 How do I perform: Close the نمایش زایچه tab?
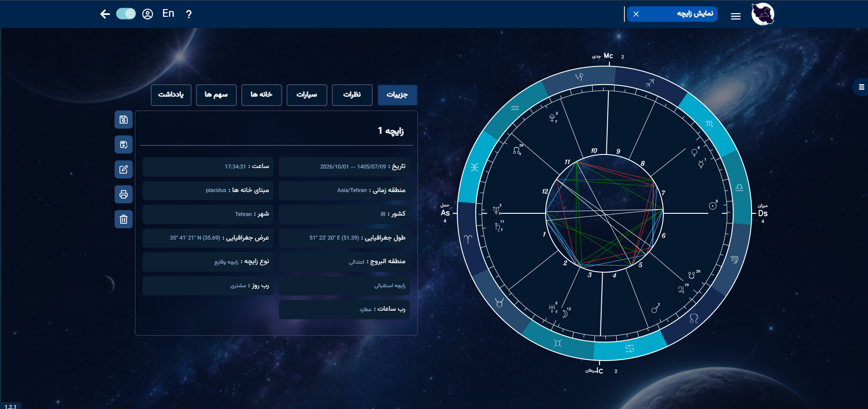click(x=636, y=14)
